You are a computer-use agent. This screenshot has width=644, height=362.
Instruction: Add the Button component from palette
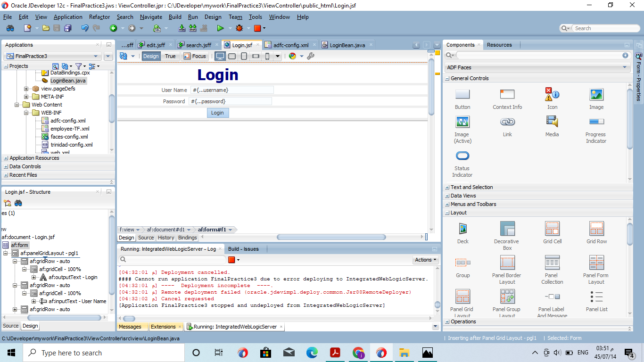(462, 99)
